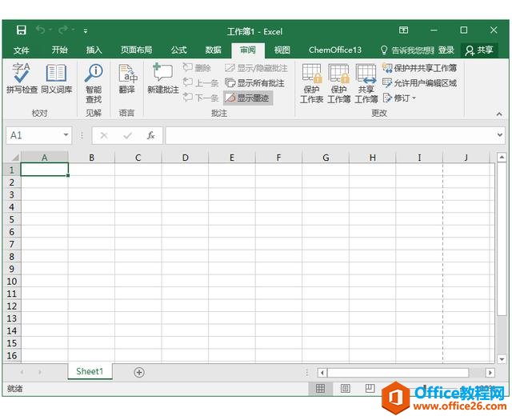Click 共享工作簿 share workbook icon
The image size is (512, 420).
pyautogui.click(x=366, y=83)
